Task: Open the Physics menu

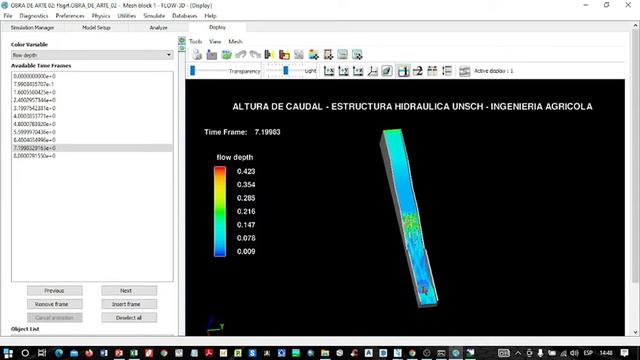Action: click(x=101, y=16)
